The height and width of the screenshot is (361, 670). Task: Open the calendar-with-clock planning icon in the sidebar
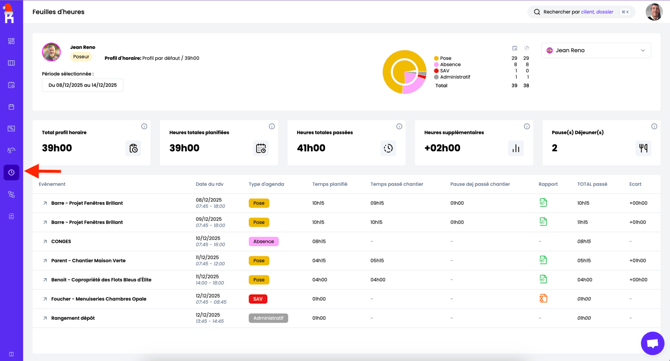coord(12,85)
